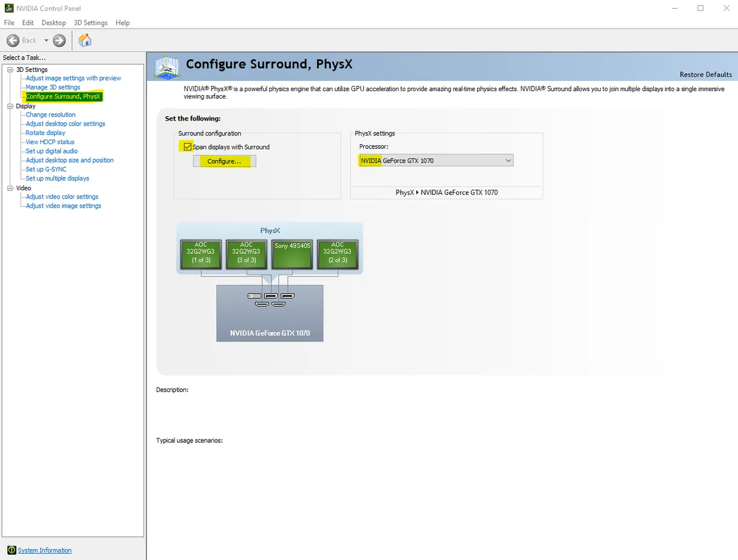Click 'Typical usage scenarios:' label
This screenshot has width=738, height=560.
coord(189,441)
